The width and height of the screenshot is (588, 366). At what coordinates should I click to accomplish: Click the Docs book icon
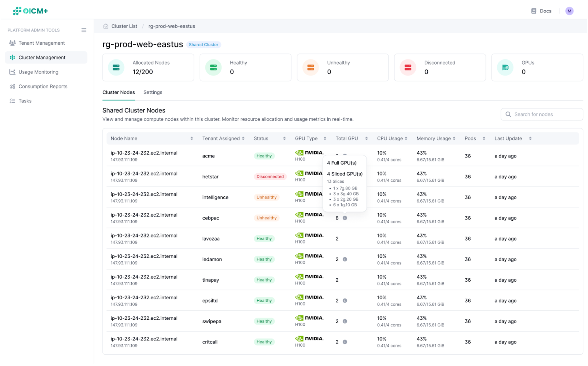click(x=534, y=11)
